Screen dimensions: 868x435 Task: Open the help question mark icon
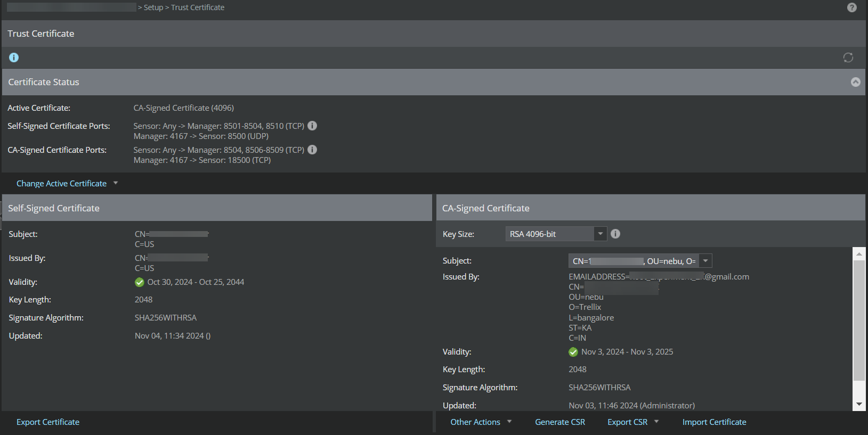click(x=852, y=7)
